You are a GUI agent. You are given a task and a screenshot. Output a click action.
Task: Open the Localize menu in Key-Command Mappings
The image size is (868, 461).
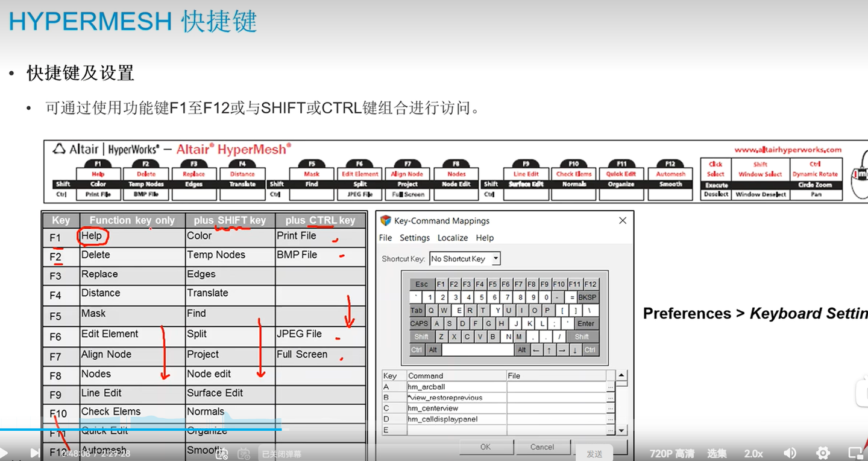tap(452, 238)
